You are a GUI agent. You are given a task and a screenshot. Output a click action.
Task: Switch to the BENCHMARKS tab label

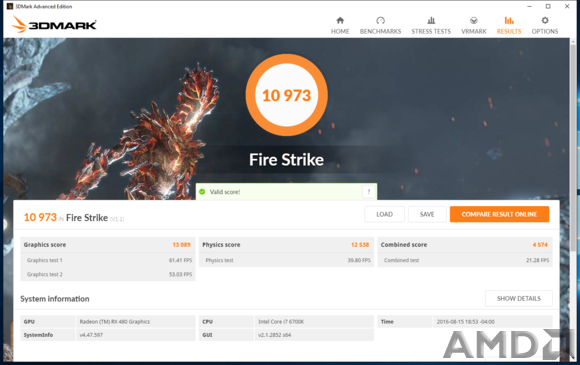[380, 31]
